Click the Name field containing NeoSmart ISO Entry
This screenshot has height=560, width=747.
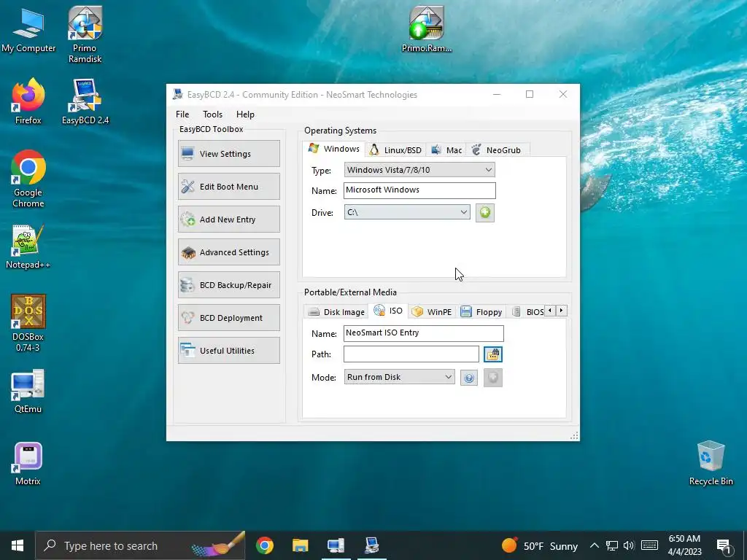point(423,333)
